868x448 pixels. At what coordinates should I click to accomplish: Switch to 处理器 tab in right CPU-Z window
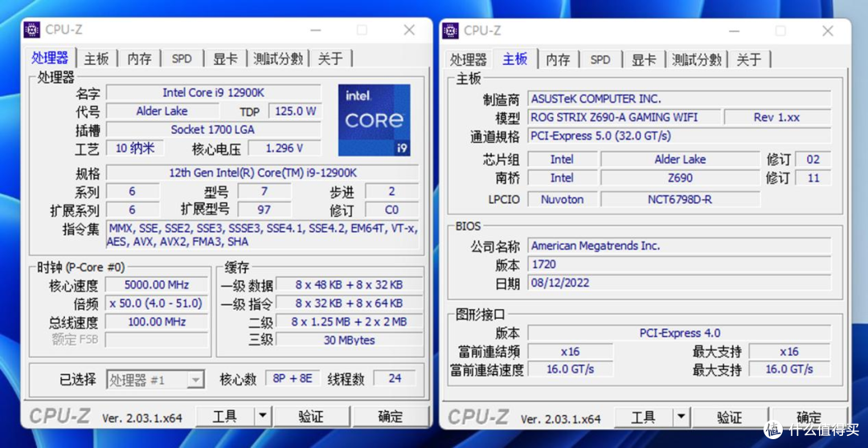tap(469, 59)
